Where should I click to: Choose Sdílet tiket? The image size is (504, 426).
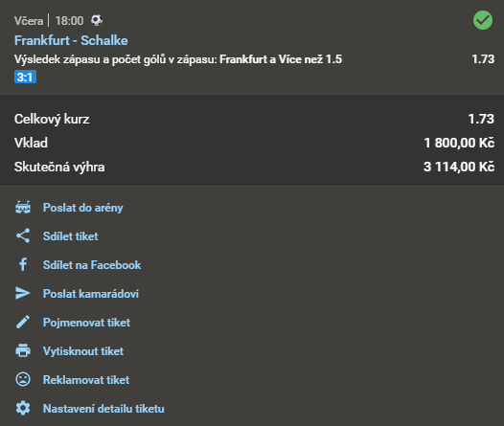pos(70,236)
